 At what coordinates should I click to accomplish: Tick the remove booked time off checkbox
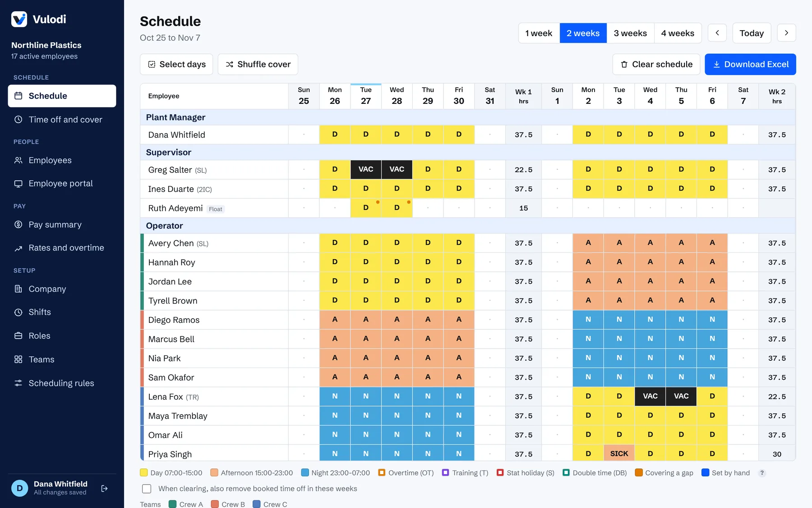147,489
